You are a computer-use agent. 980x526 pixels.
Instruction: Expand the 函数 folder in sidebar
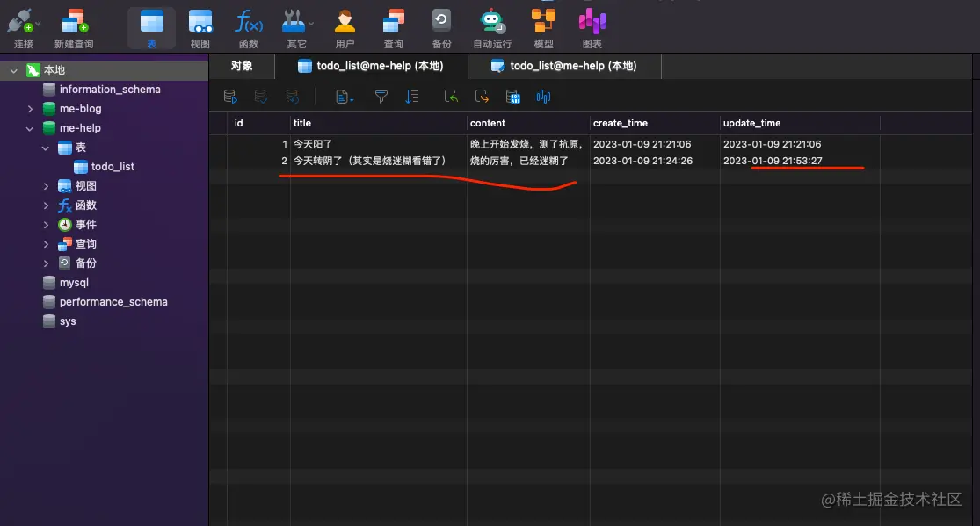pos(46,205)
